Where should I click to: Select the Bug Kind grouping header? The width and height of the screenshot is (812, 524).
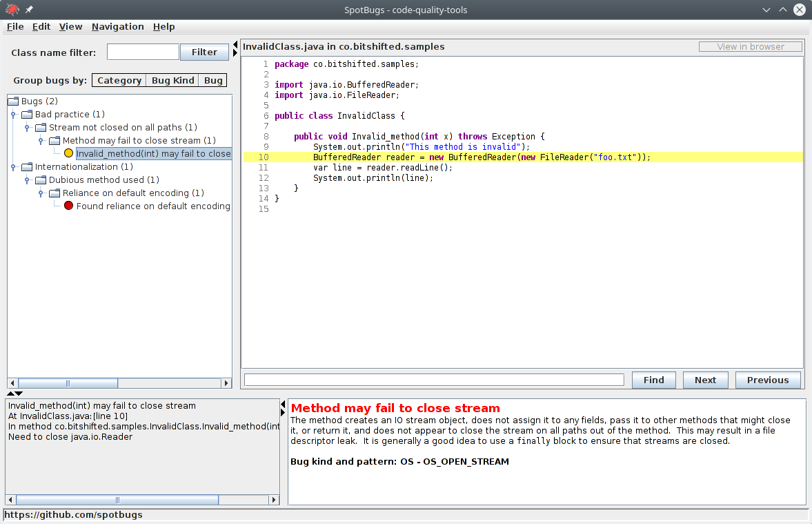click(172, 80)
